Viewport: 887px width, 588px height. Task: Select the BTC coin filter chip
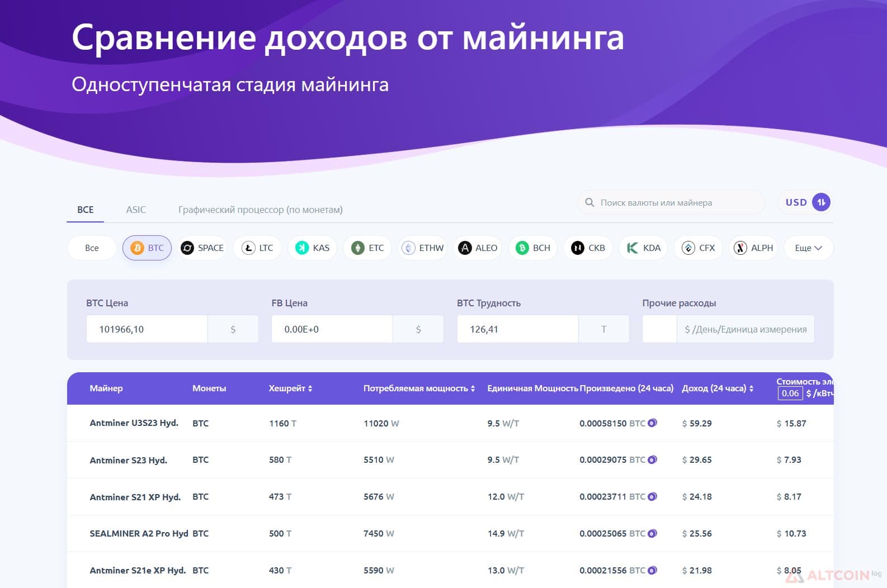tap(147, 248)
